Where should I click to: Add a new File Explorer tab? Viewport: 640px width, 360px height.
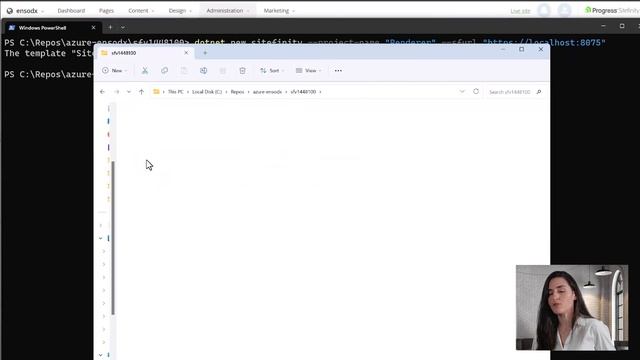click(205, 53)
